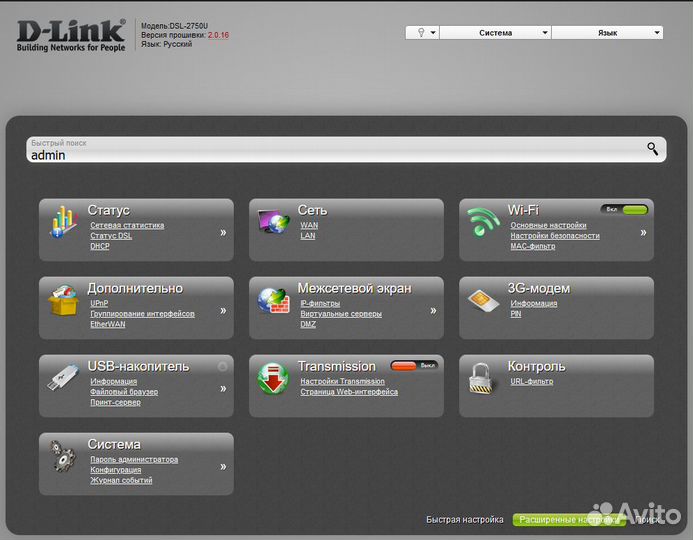Open the UPnP link
693x540 pixels.
(x=99, y=303)
